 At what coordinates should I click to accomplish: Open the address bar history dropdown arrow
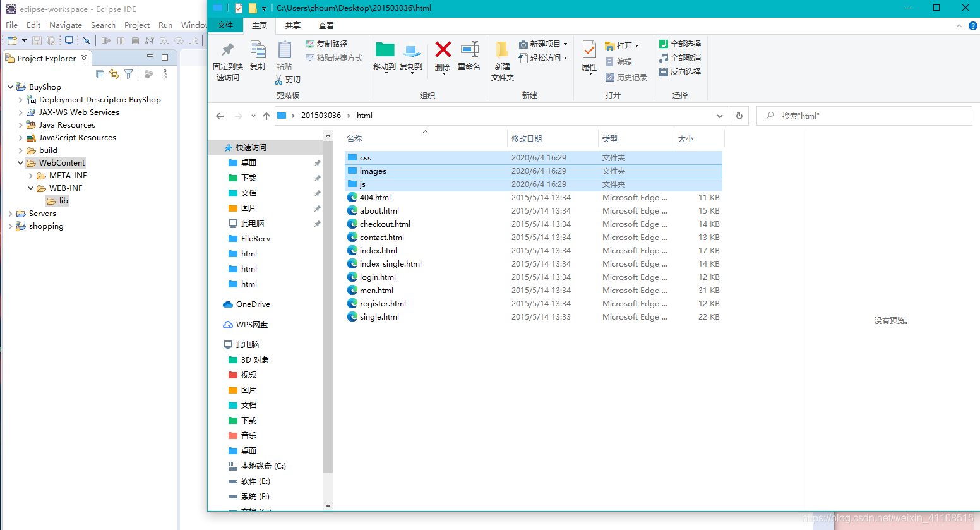coord(719,116)
